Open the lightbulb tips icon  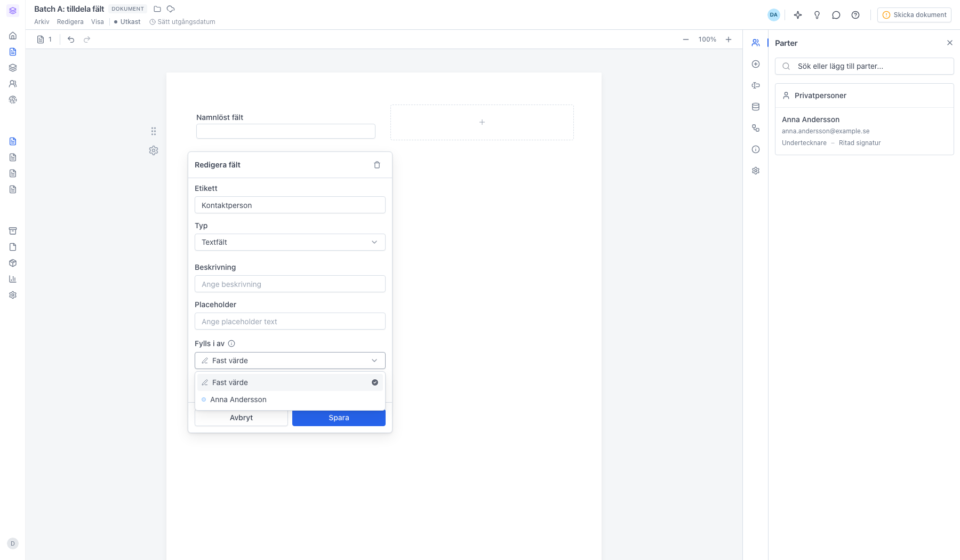pyautogui.click(x=817, y=15)
